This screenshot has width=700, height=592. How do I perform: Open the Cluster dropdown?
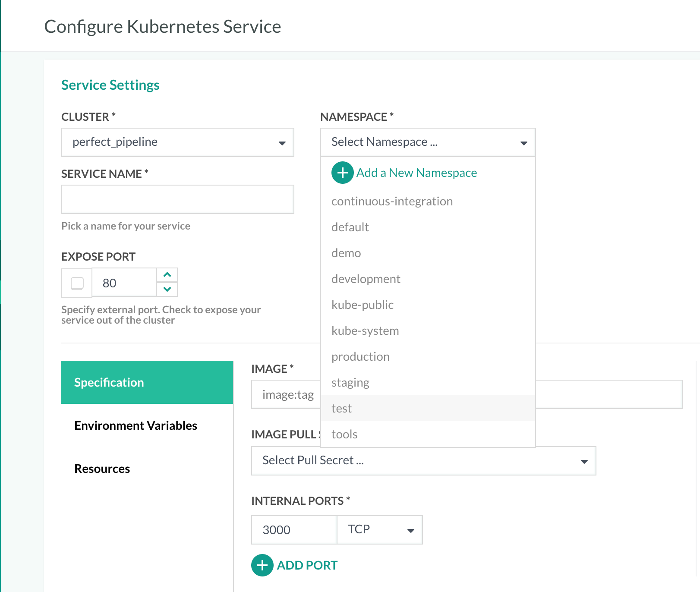click(177, 142)
